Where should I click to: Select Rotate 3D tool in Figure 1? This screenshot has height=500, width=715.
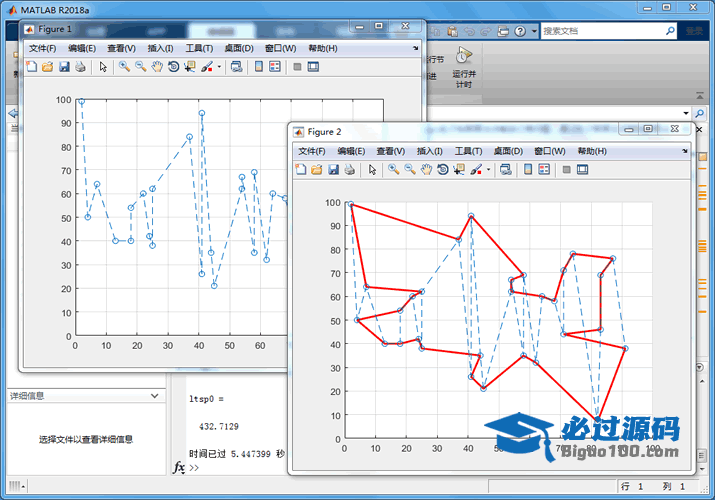(x=173, y=67)
